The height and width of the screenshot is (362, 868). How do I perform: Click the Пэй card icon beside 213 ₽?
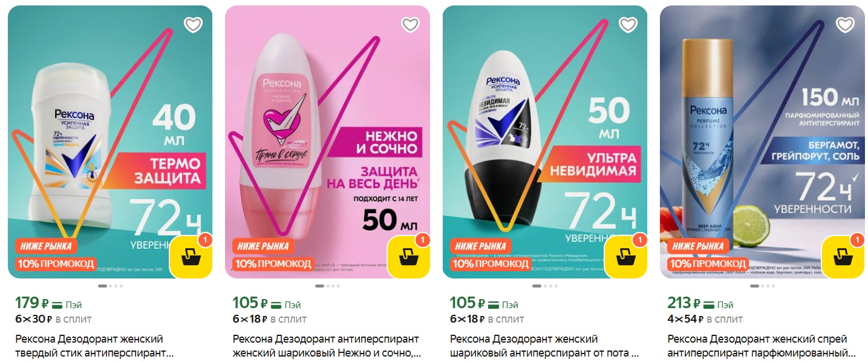[x=711, y=304]
